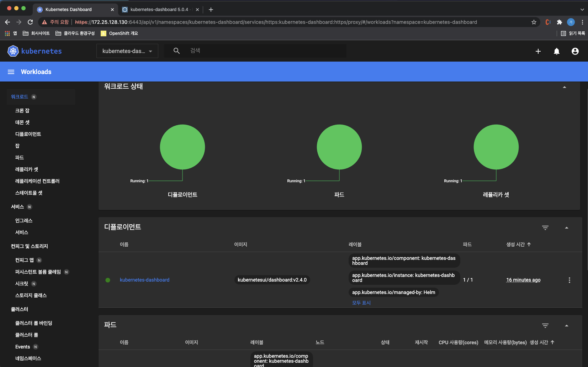
Task: Open 네임스페이스 sidebar item
Action: (28, 358)
